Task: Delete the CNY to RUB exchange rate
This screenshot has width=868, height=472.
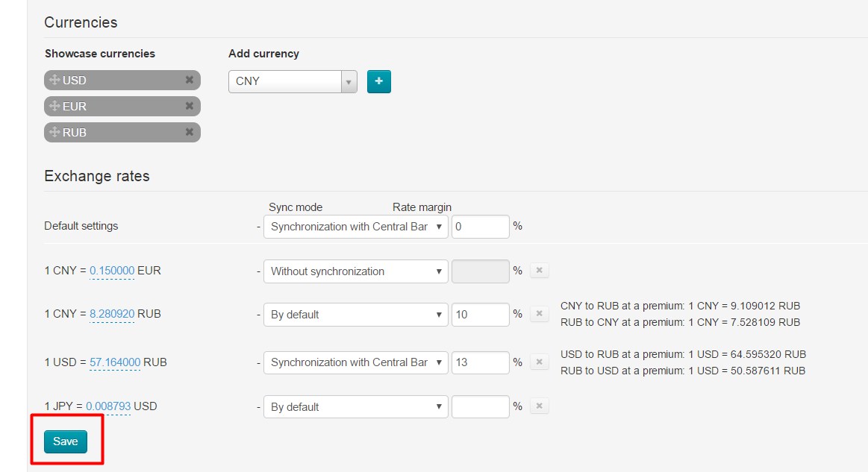Action: pyautogui.click(x=539, y=314)
